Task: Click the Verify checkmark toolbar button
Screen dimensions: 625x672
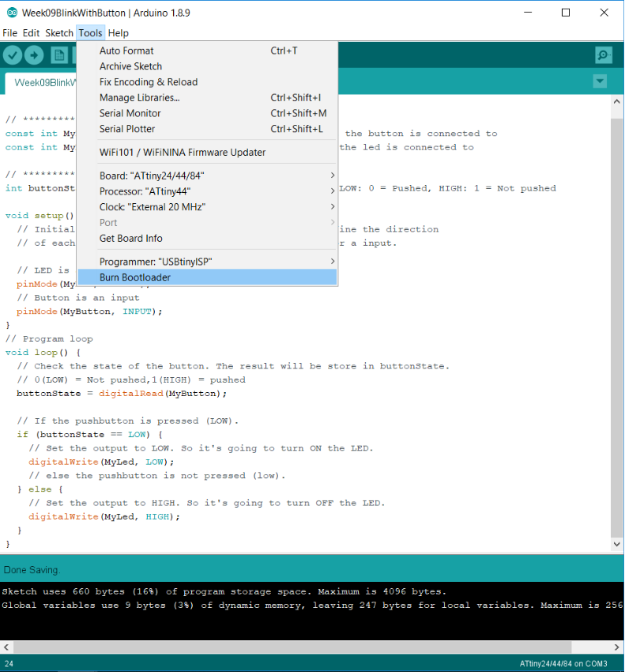Action: (x=13, y=55)
